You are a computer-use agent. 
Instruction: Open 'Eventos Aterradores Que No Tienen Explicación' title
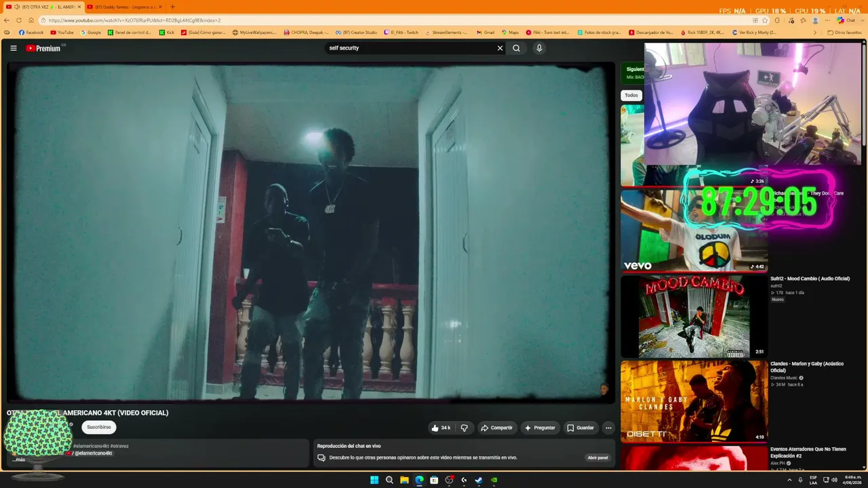click(x=808, y=452)
